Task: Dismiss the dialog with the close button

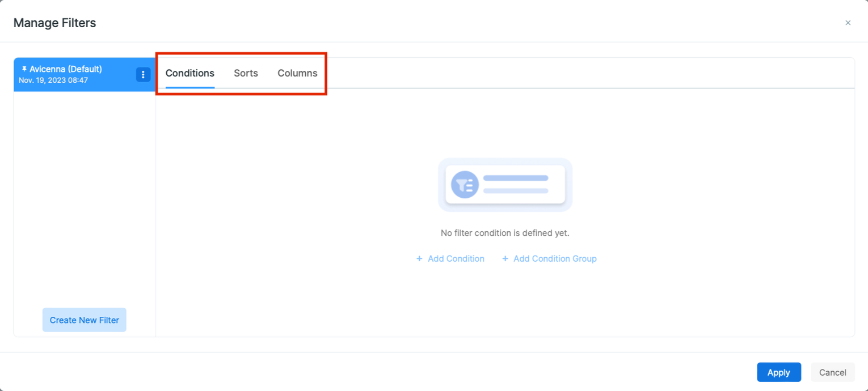Action: pyautogui.click(x=848, y=23)
